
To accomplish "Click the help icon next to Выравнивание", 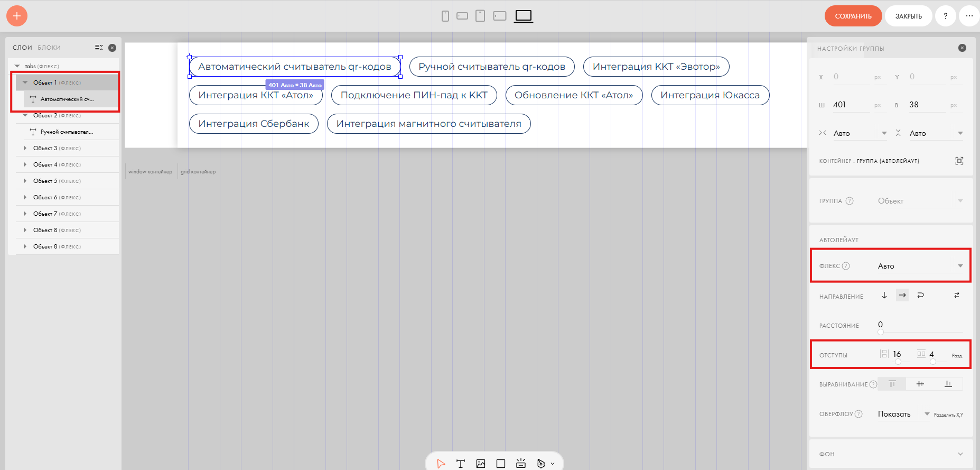I will (873, 384).
